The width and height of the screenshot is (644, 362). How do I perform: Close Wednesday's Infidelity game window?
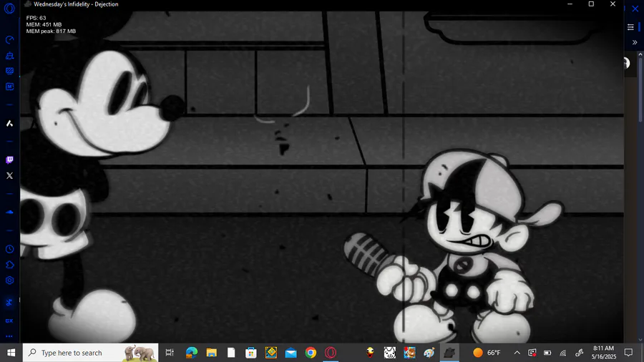[x=613, y=4]
